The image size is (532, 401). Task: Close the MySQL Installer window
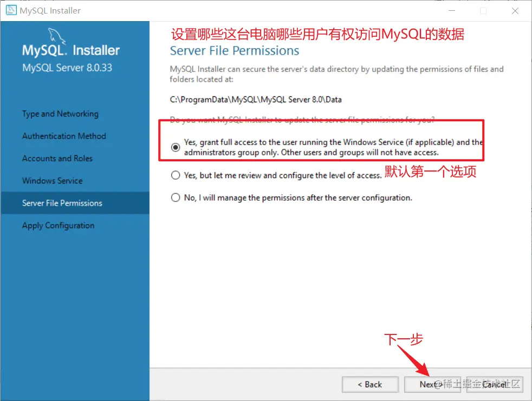pyautogui.click(x=515, y=10)
